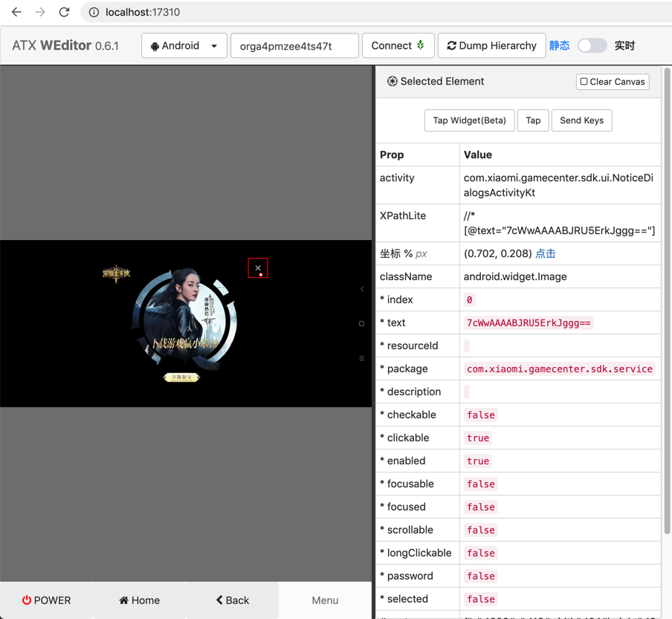Tap the device square home nav icon
The height and width of the screenshot is (619, 672).
(362, 323)
